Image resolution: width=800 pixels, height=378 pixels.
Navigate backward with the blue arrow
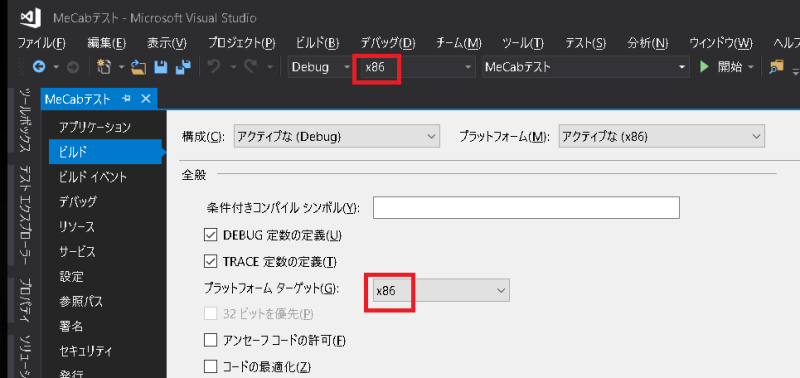click(x=39, y=67)
